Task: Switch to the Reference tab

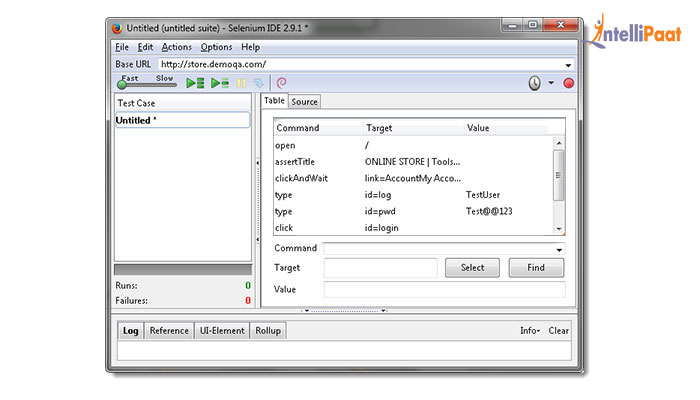Action: [x=169, y=331]
